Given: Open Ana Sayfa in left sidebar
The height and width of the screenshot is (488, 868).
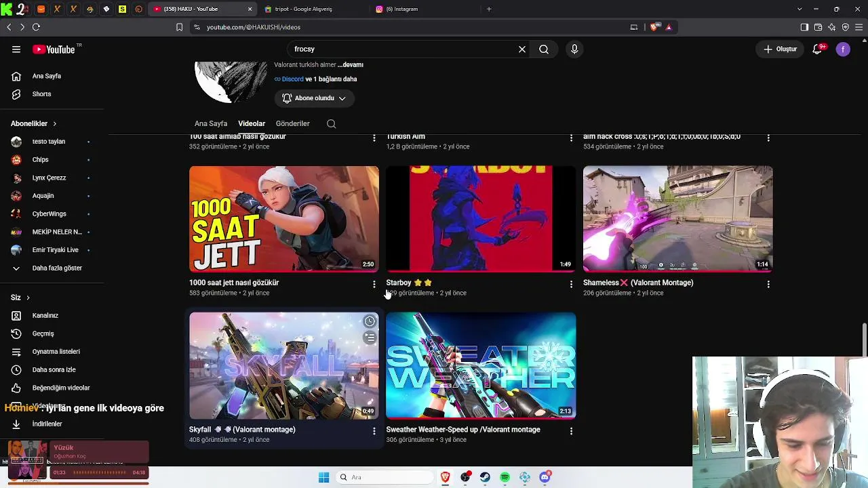Looking at the screenshot, I should (x=52, y=76).
